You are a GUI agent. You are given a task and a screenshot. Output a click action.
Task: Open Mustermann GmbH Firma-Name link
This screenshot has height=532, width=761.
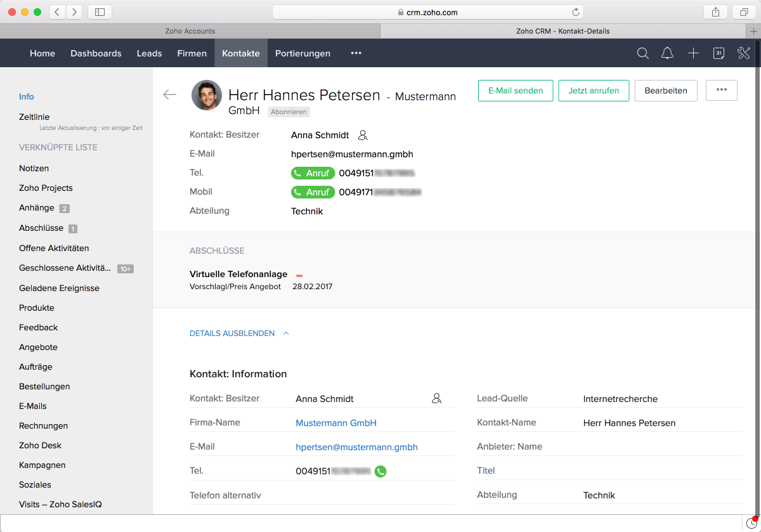[x=336, y=423]
